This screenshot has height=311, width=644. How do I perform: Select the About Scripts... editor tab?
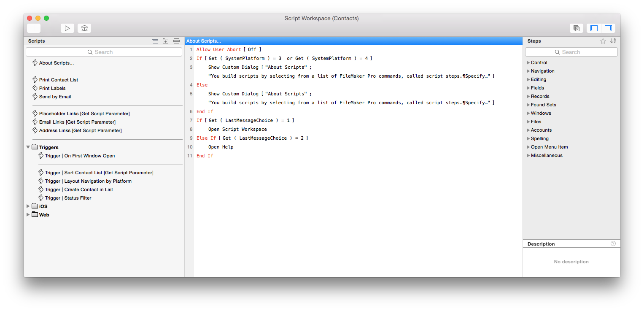point(204,41)
